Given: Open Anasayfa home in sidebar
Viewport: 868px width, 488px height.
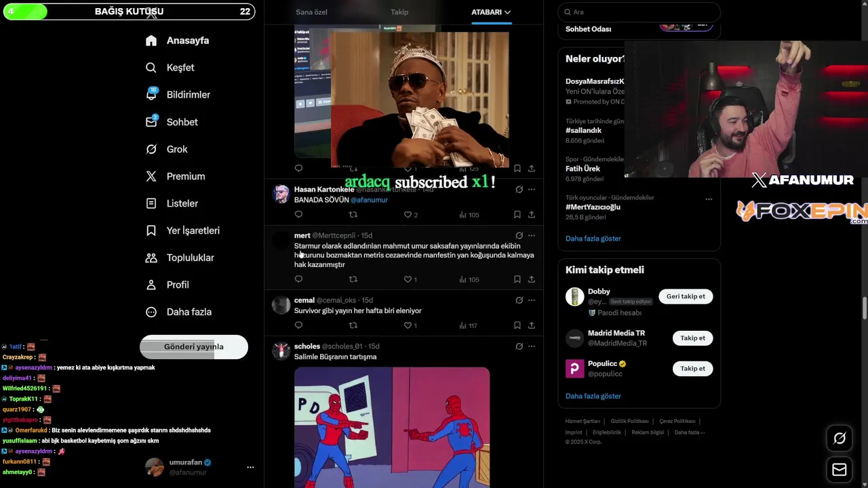Looking at the screenshot, I should [x=177, y=41].
